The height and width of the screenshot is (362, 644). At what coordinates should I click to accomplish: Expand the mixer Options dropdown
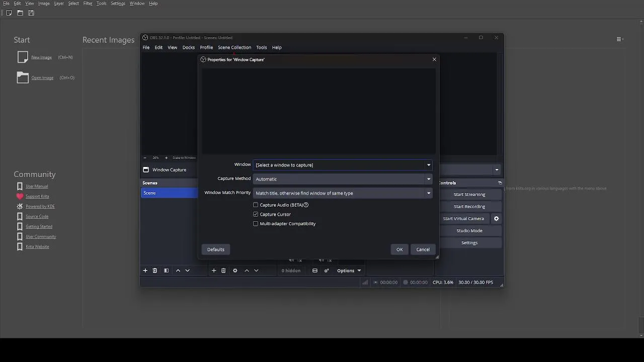click(349, 270)
